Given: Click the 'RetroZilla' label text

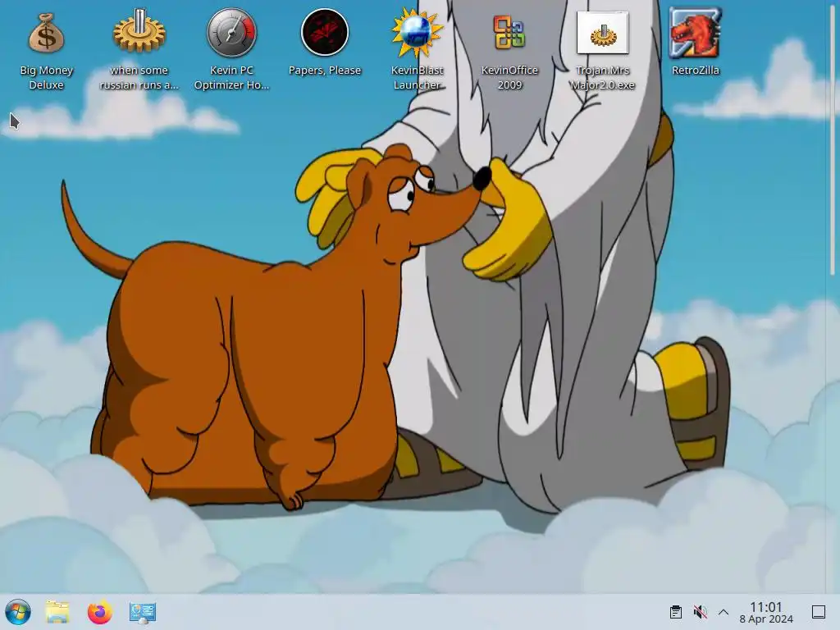Looking at the screenshot, I should click(696, 71).
